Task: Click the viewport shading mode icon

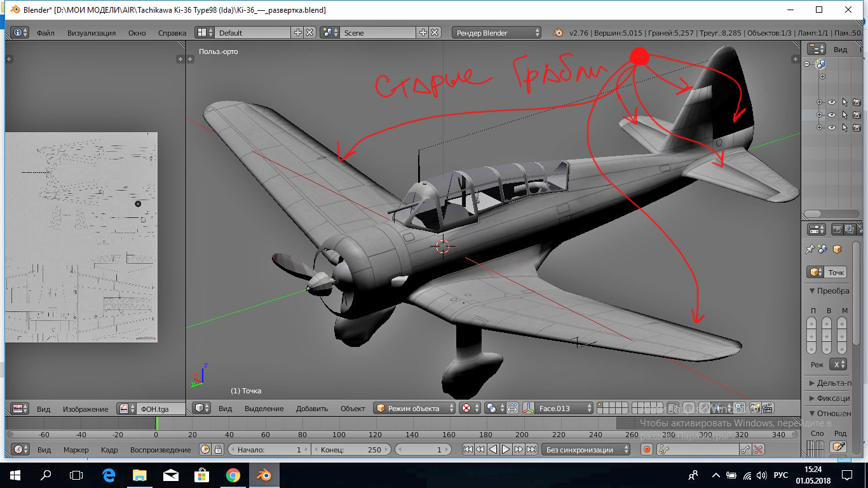Action: [467, 409]
